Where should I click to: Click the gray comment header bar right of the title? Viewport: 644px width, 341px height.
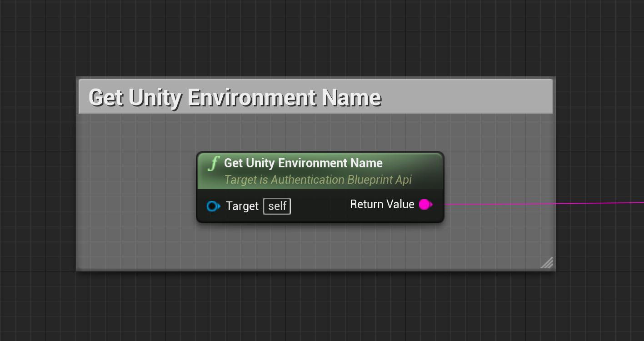point(468,97)
